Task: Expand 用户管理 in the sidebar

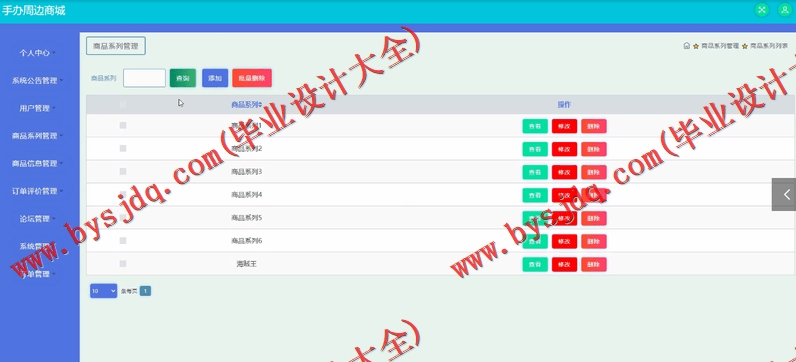Action: (x=38, y=108)
